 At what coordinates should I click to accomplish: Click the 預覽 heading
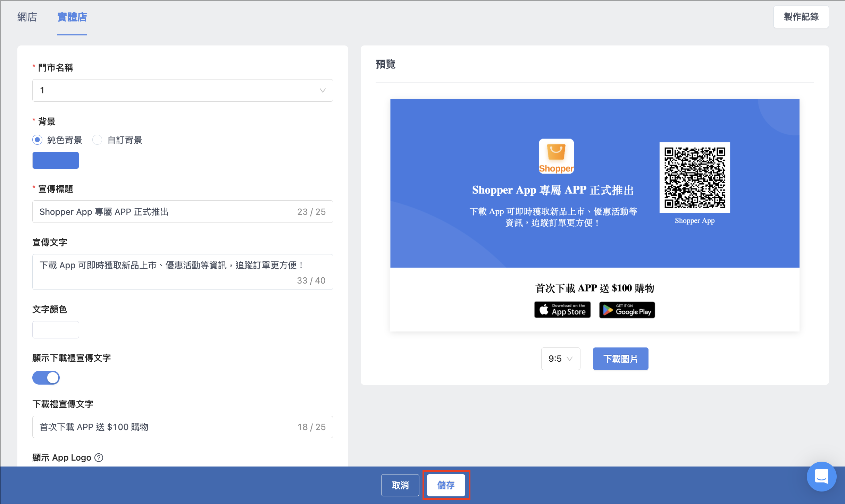386,64
